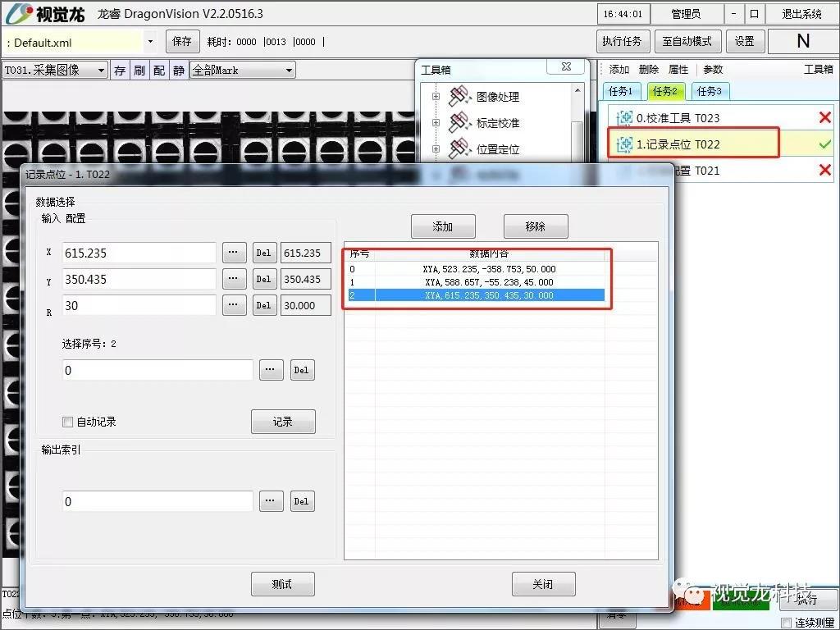Click the 存 save-image toolbar icon
This screenshot has height=630, width=840.
tap(120, 71)
